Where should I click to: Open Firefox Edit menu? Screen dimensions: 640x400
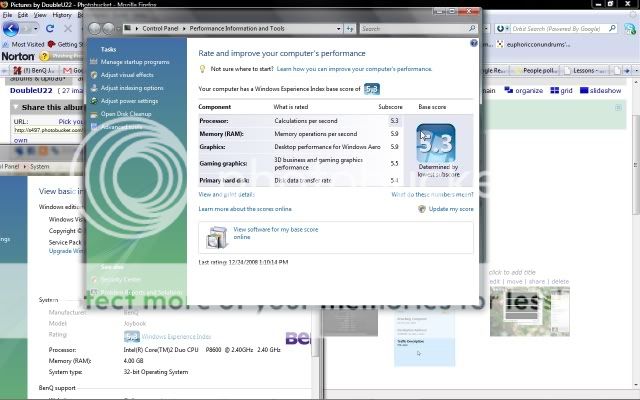[x=21, y=15]
